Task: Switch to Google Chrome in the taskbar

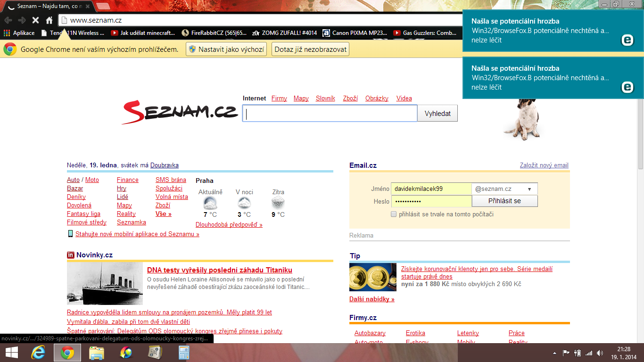Action: [x=67, y=353]
